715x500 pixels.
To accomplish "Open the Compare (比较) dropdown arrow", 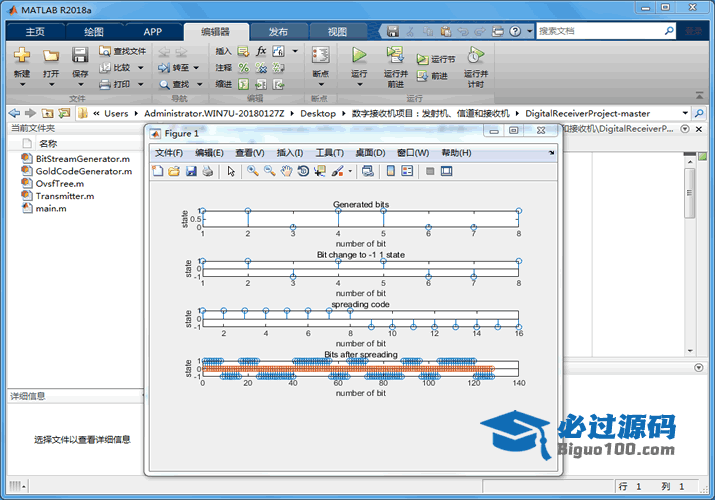I will (140, 68).
